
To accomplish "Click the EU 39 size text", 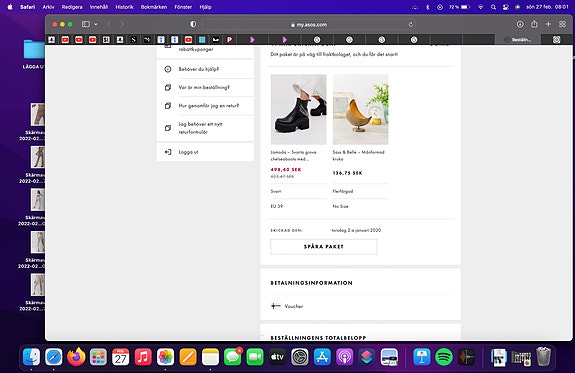I will [276, 206].
